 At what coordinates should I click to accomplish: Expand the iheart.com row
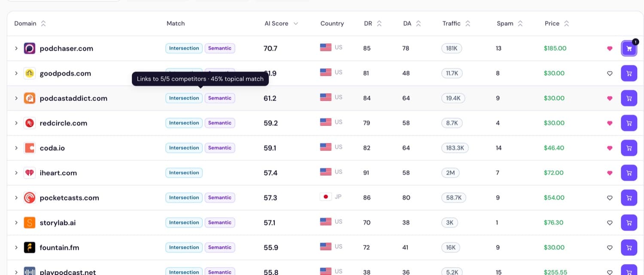[x=16, y=173]
